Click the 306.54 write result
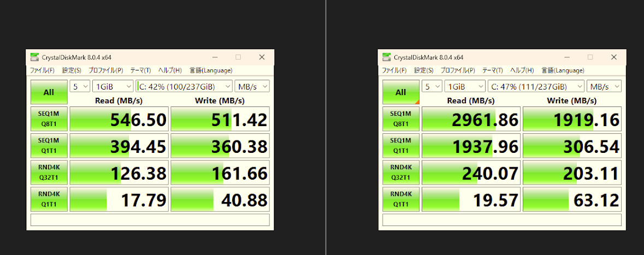This screenshot has height=255, width=644. click(572, 146)
